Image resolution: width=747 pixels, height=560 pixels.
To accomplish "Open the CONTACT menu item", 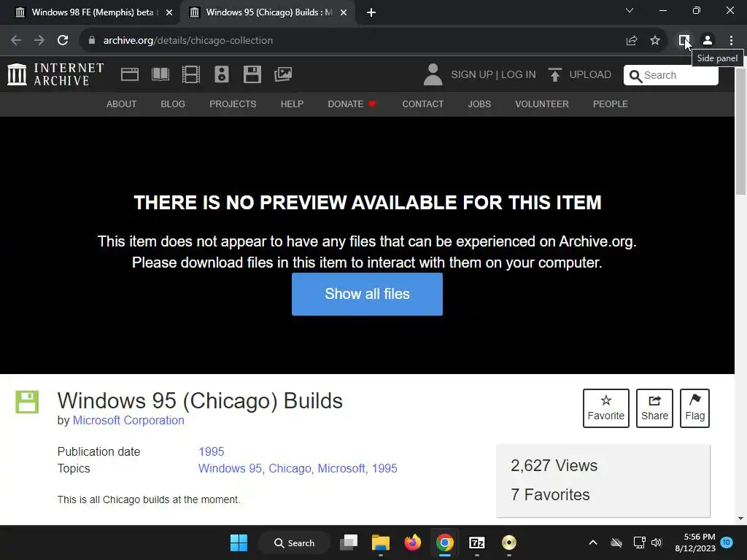I will tap(422, 104).
